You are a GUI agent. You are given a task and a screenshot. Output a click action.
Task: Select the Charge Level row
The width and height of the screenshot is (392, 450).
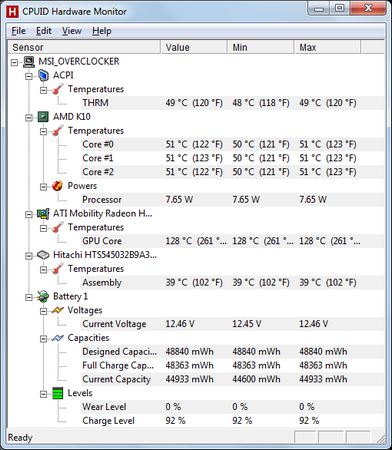[x=232, y=421]
